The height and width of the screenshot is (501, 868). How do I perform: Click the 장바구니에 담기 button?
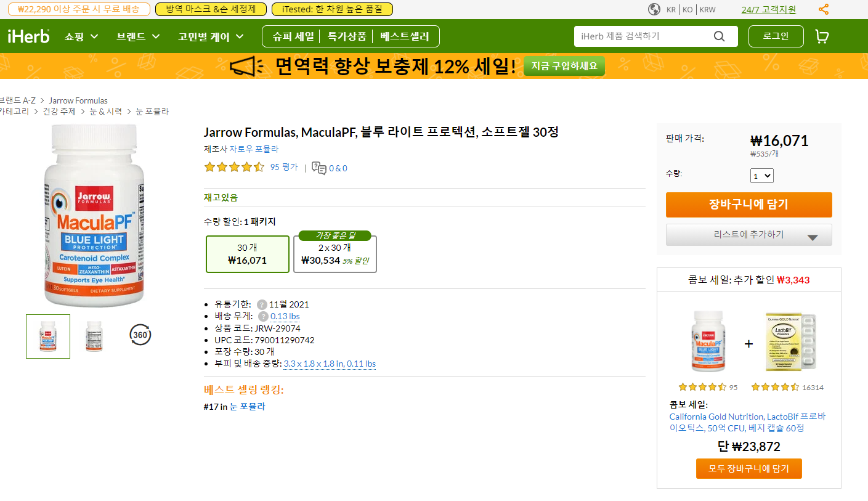click(x=748, y=205)
